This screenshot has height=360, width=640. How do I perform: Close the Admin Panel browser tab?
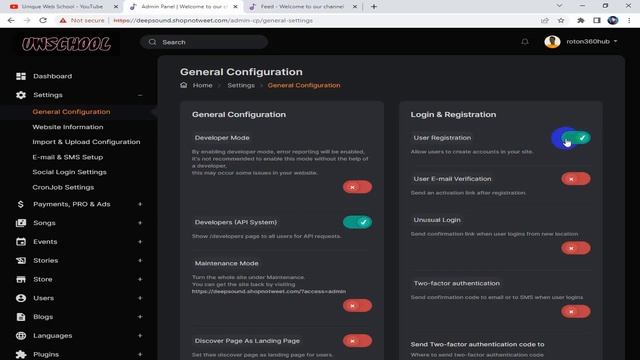pos(235,7)
